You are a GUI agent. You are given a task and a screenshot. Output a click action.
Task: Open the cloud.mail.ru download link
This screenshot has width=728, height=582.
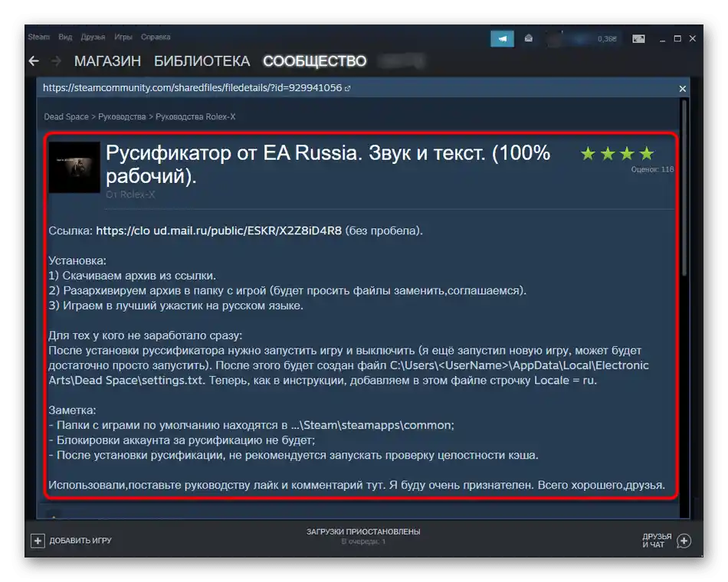pos(218,231)
